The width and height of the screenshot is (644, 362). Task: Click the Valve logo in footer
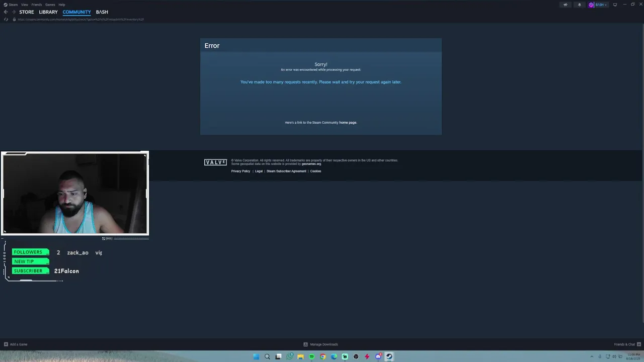click(x=215, y=162)
